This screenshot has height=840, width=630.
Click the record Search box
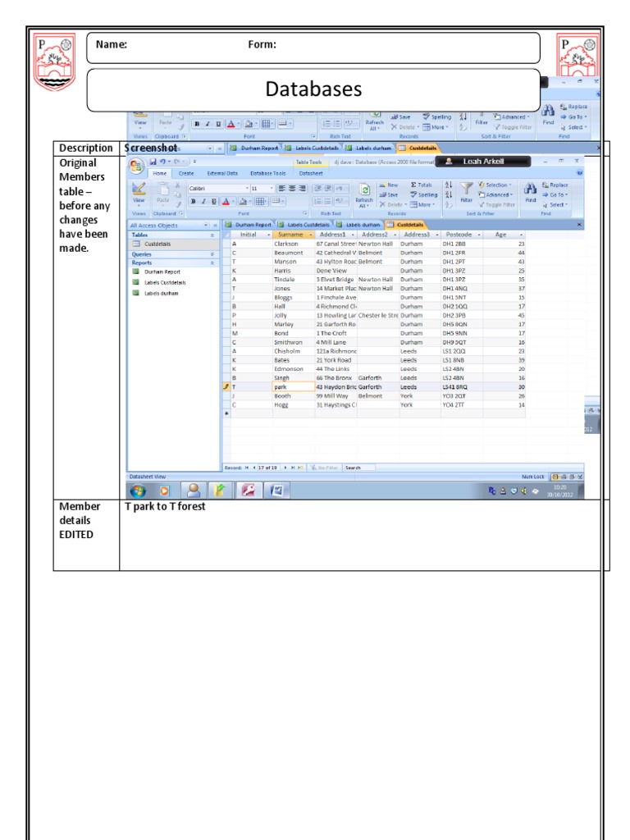359,468
